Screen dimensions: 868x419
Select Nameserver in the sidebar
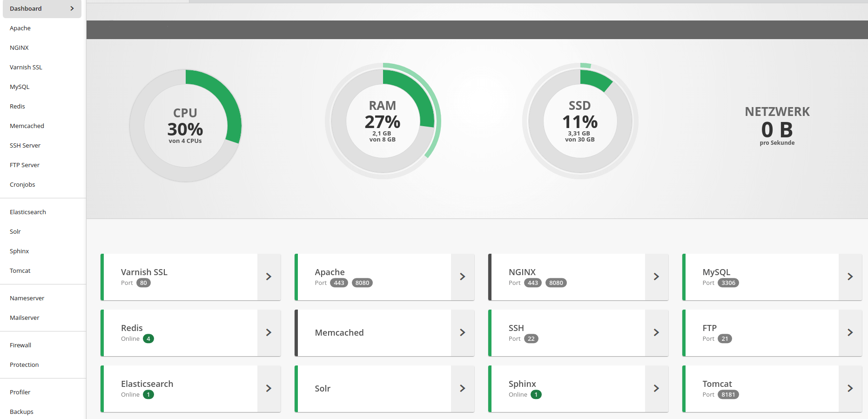click(27, 298)
